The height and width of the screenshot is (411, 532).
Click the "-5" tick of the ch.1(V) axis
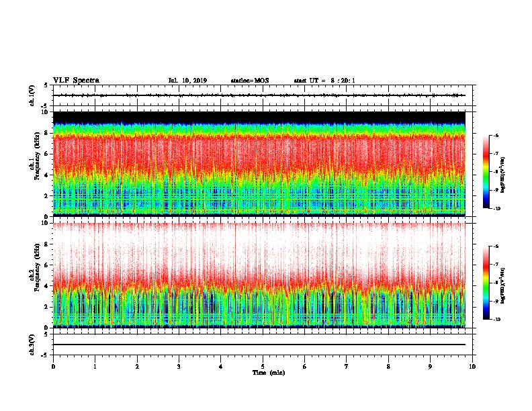(45, 106)
